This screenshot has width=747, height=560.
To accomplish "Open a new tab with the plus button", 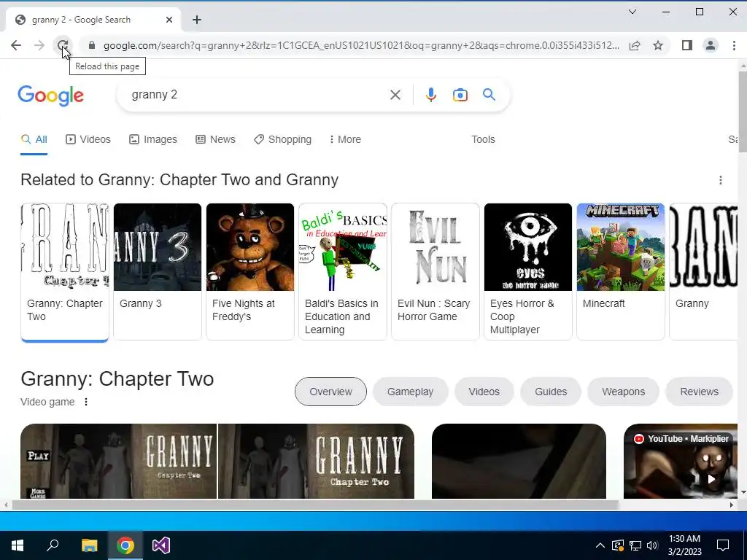I will 197,20.
